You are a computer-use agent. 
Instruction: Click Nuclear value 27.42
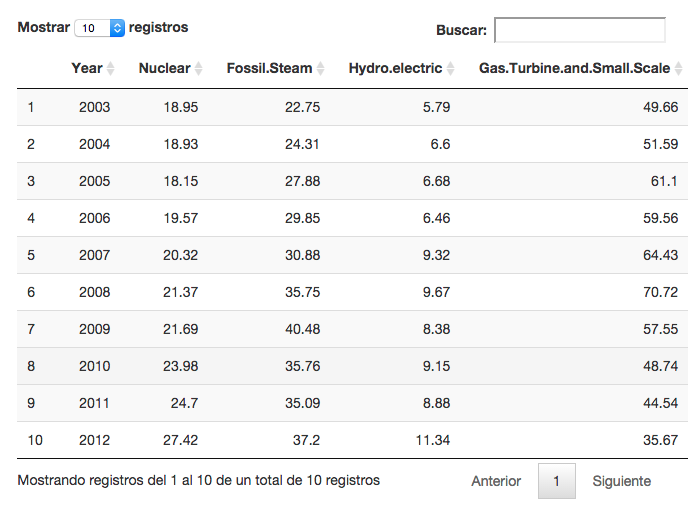point(181,441)
